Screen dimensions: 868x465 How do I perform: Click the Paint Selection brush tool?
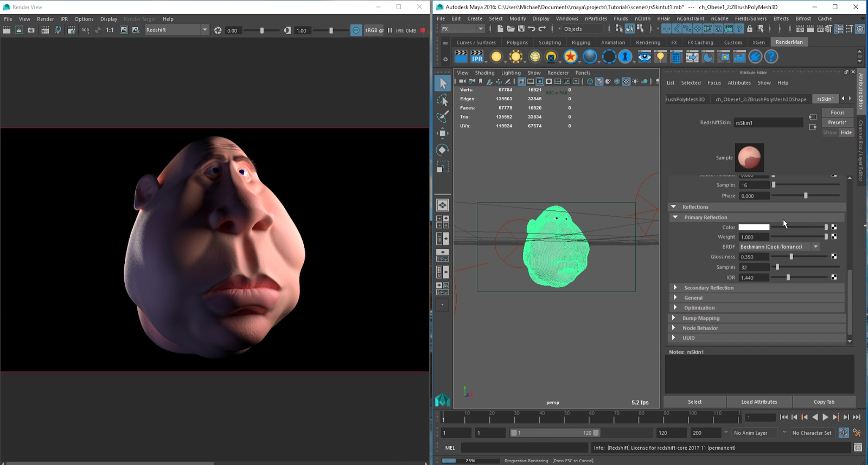click(x=443, y=117)
